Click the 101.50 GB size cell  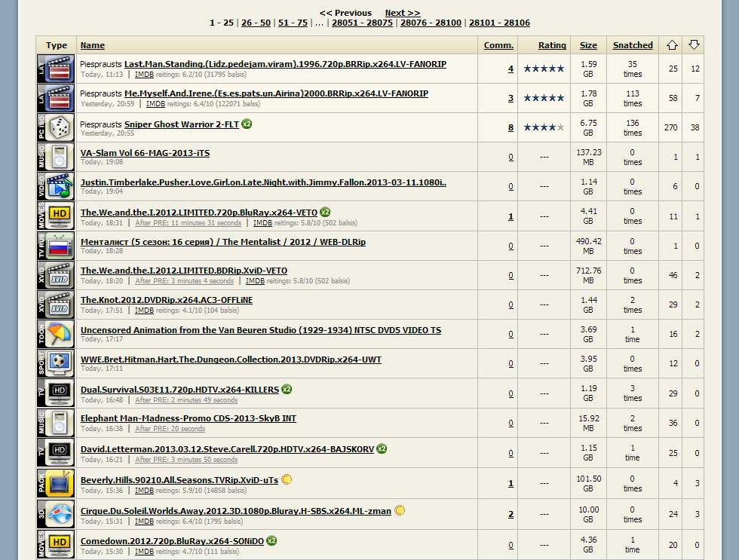coord(588,483)
